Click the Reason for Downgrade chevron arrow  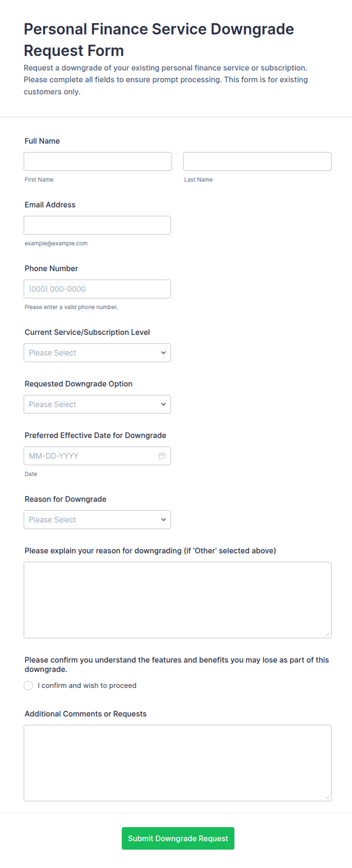pyautogui.click(x=164, y=519)
